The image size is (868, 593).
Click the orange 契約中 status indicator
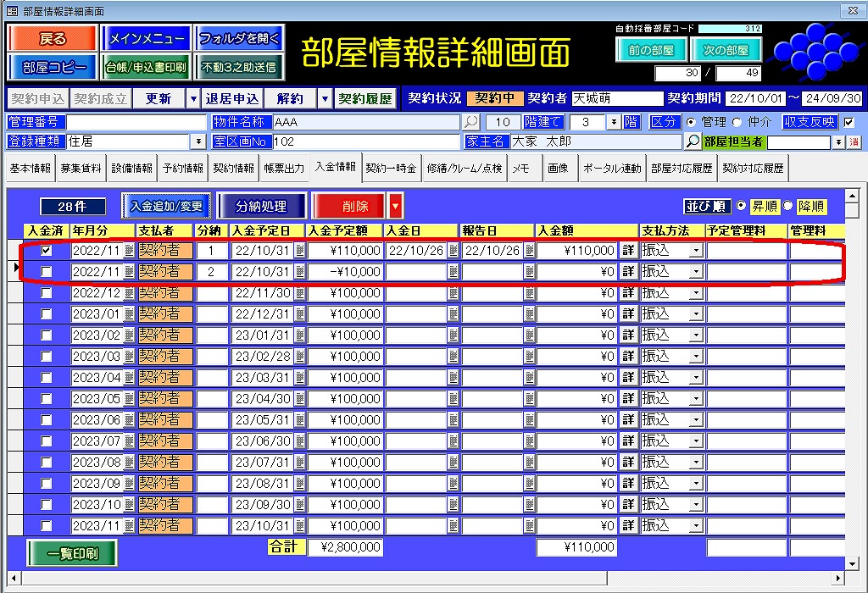[x=494, y=98]
